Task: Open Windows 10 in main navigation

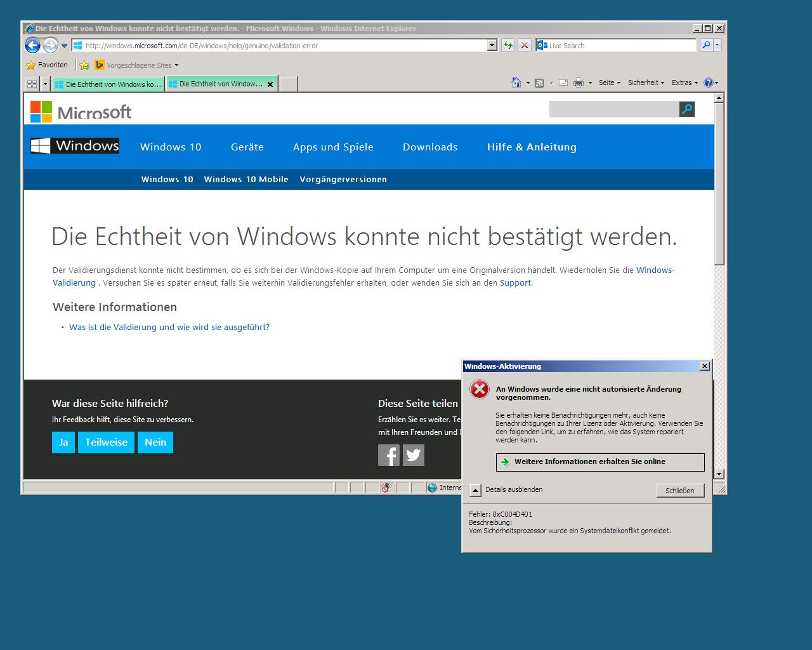Action: point(171,147)
